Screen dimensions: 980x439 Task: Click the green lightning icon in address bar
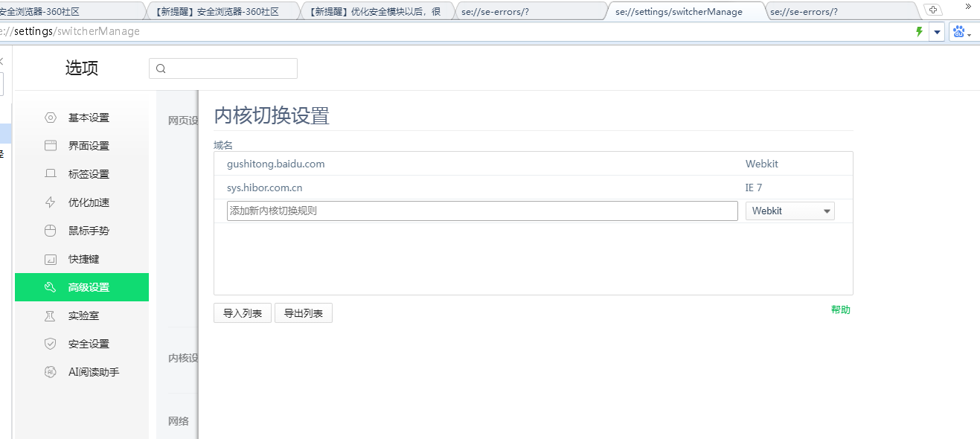(919, 32)
